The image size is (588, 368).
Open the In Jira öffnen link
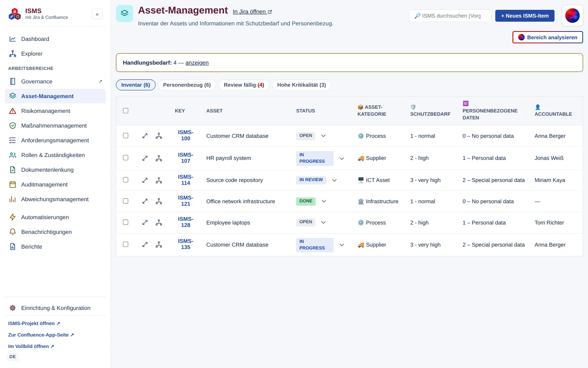click(x=252, y=12)
